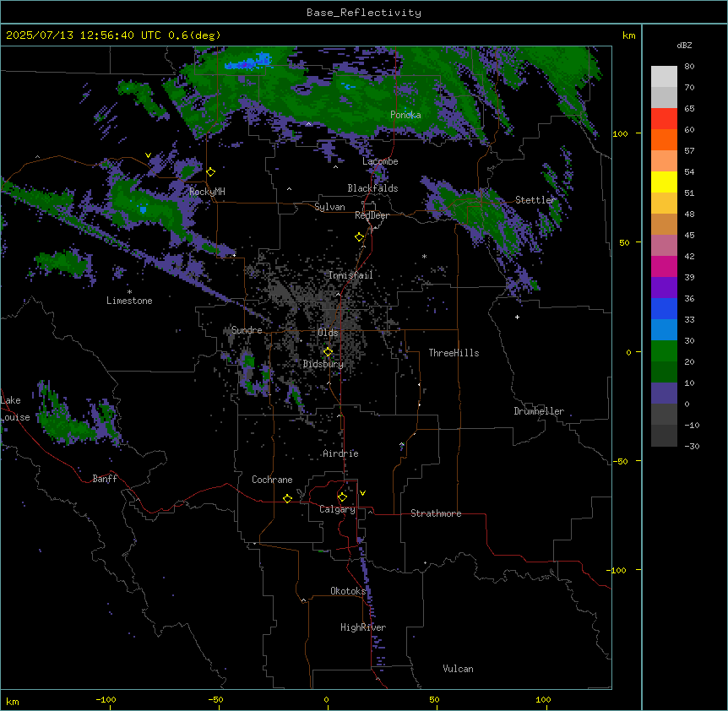Screen dimensions: 728x711
Task: Click the Strathmore label
Action: [x=436, y=513]
